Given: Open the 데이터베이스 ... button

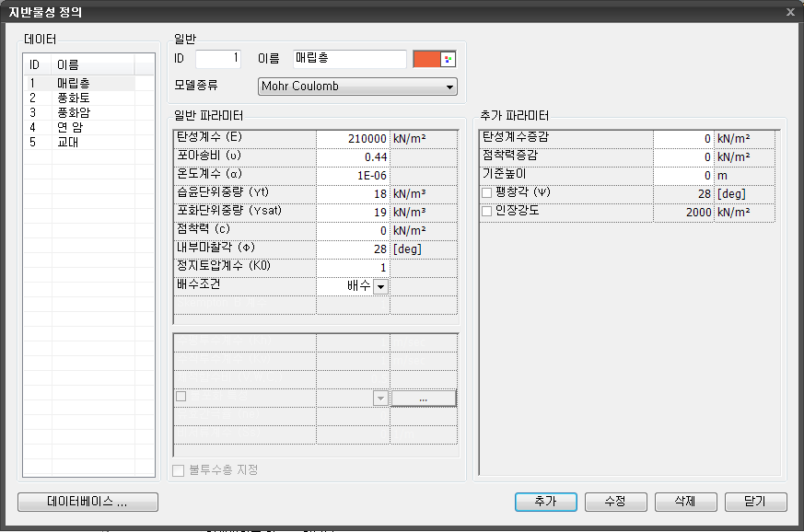Looking at the screenshot, I should (x=88, y=502).
